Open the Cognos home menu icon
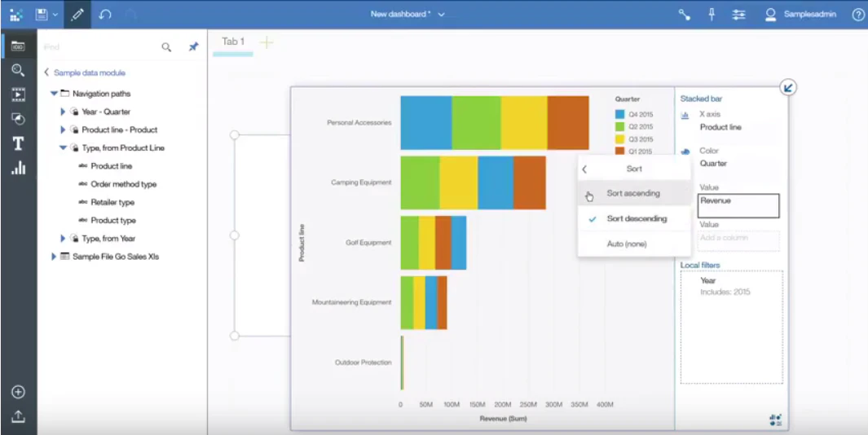868x435 pixels. 16,15
